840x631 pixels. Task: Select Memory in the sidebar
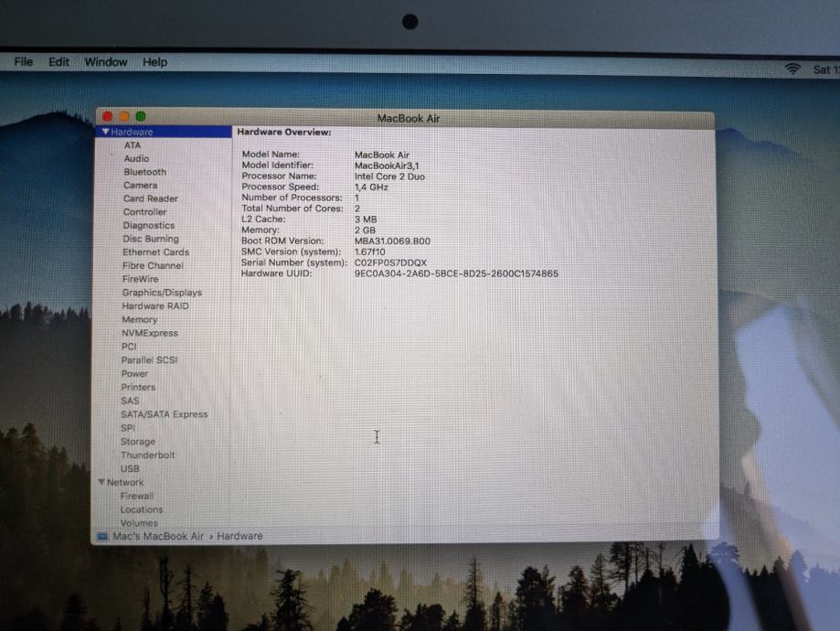coord(139,319)
